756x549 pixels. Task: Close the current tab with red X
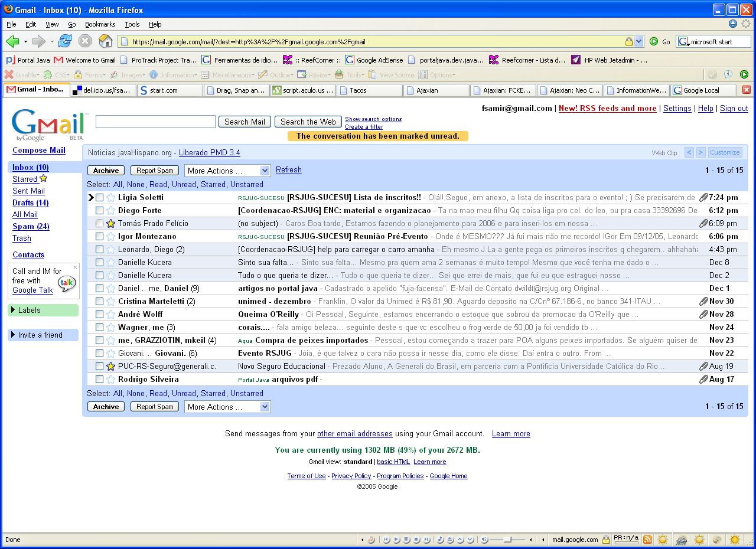[746, 90]
